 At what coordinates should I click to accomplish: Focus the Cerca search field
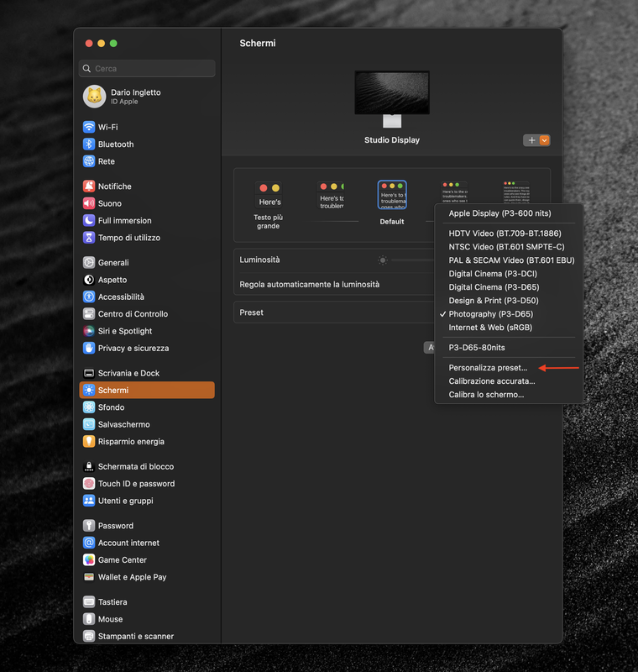pos(147,69)
